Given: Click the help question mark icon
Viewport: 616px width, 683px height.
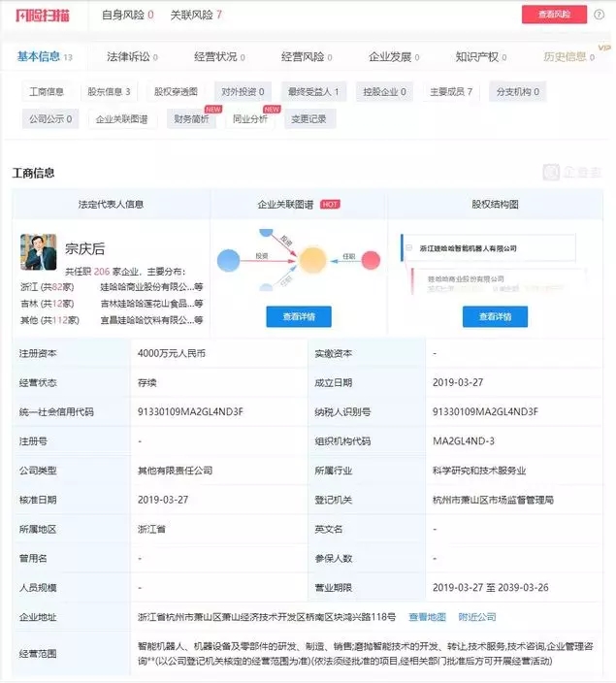Looking at the screenshot, I should coord(599,15).
